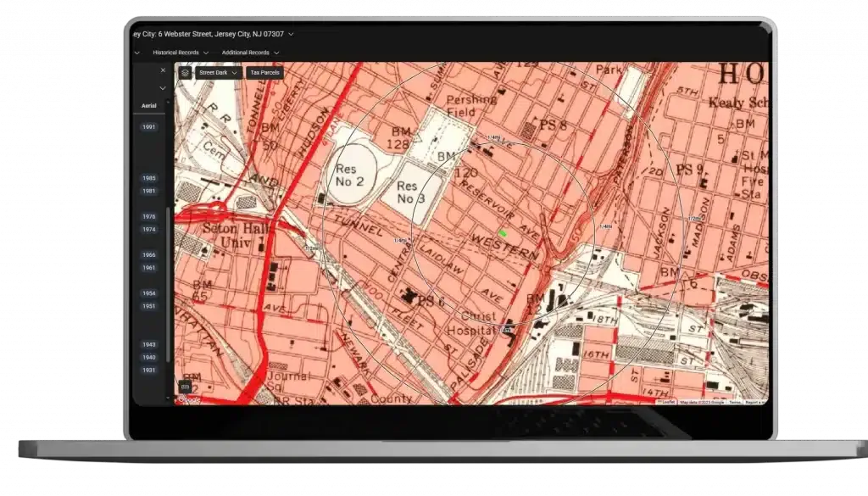Close the side panel with X icon
The image size is (868, 496).
tap(163, 70)
